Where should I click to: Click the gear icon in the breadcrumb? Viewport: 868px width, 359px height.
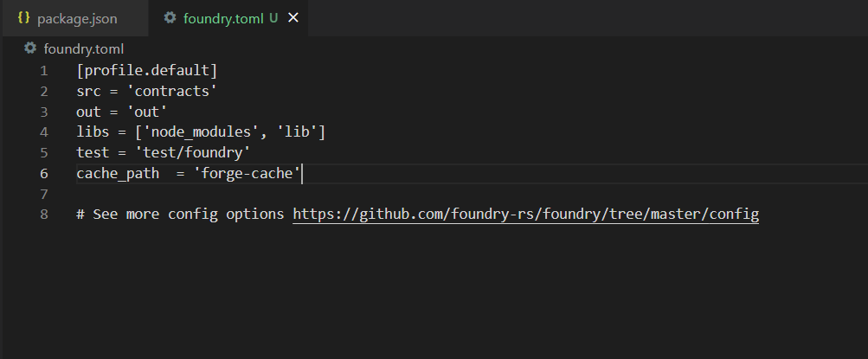pos(30,48)
